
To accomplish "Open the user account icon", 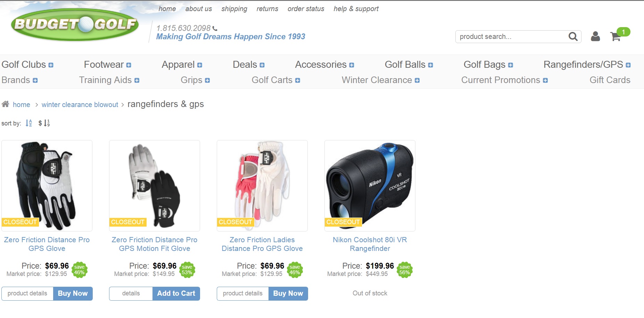I will click(x=595, y=36).
